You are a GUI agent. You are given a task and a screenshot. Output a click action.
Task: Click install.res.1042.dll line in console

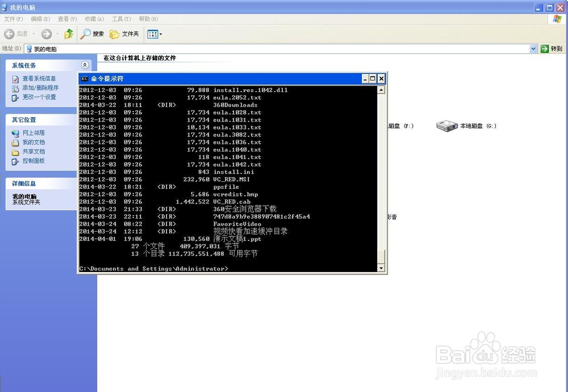(x=183, y=90)
